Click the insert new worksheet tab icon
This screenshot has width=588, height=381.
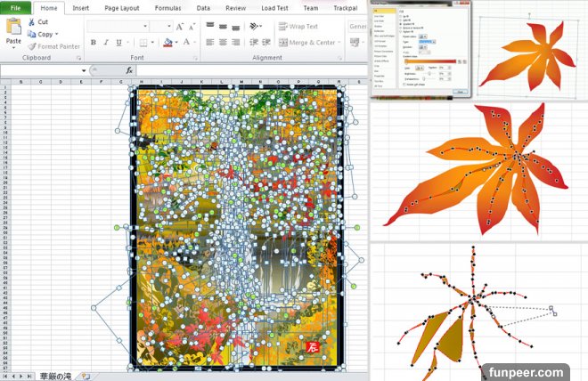(86, 376)
